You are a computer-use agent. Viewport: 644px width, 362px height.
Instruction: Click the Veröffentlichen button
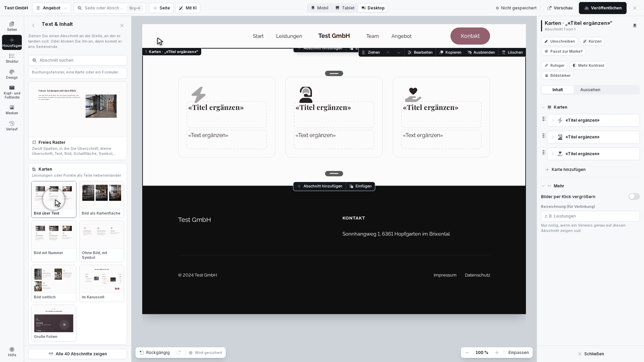pos(603,8)
